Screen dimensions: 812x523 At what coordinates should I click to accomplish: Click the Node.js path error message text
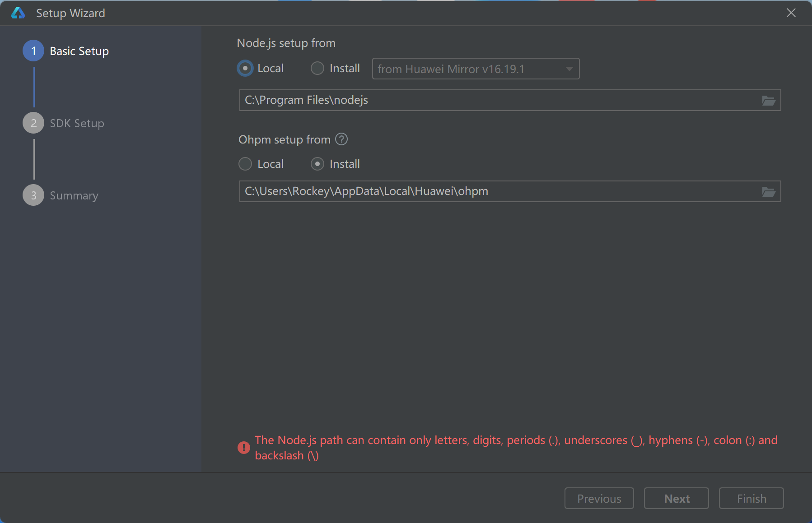(516, 448)
